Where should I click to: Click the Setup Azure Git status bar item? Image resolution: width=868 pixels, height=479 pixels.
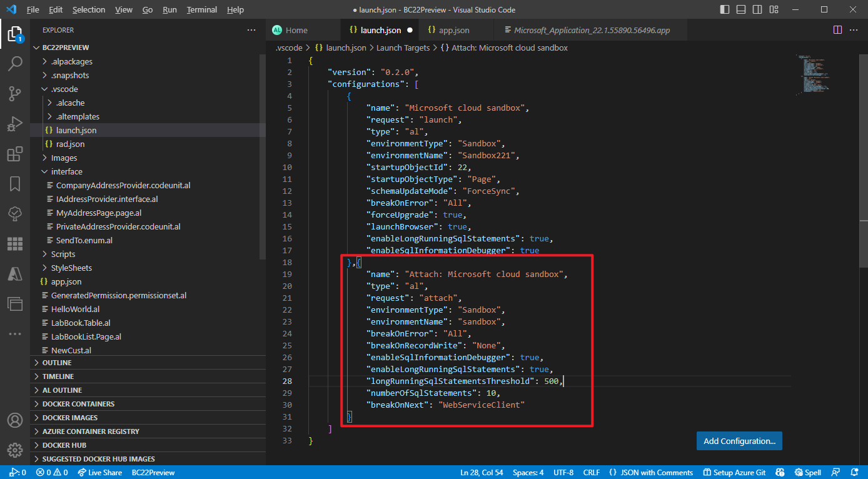coord(734,472)
